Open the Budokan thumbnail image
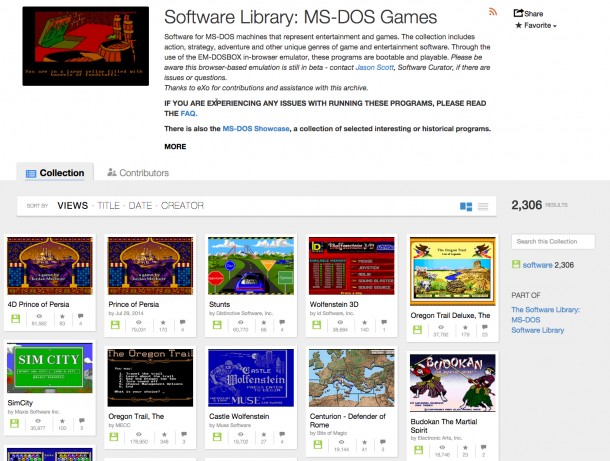 click(453, 383)
